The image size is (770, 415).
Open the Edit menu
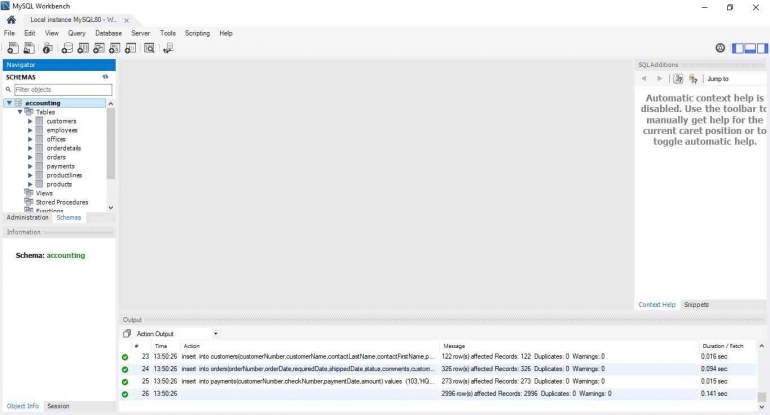coord(29,33)
